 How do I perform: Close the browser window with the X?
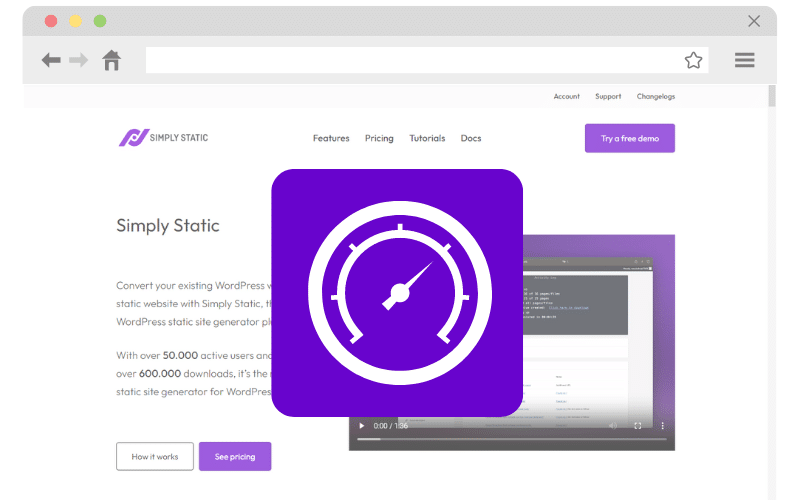click(x=754, y=21)
